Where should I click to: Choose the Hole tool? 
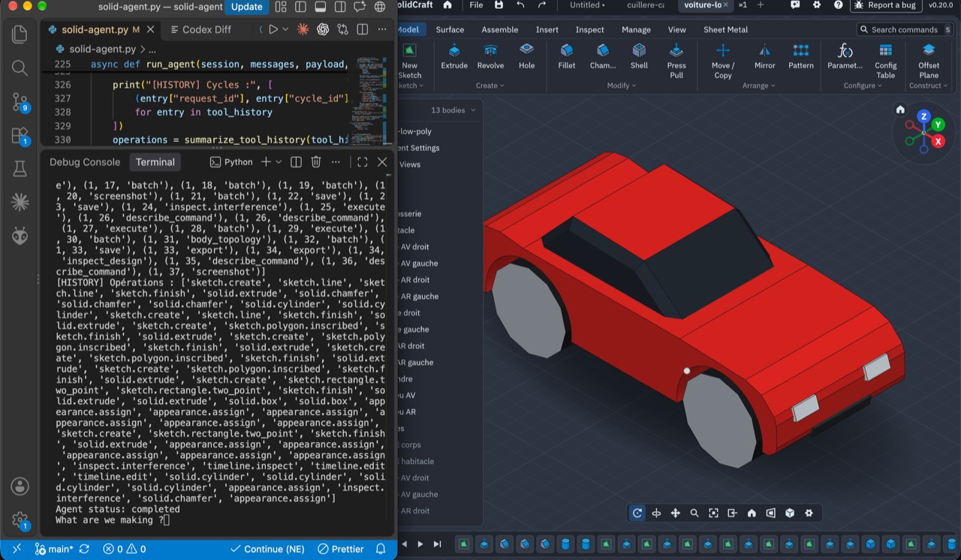[527, 57]
